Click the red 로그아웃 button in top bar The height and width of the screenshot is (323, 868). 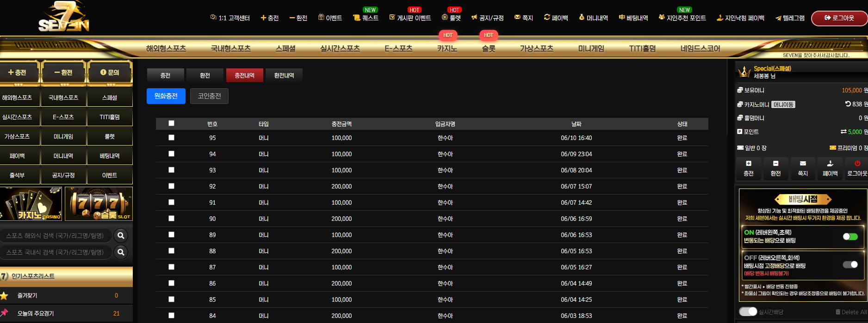coord(839,18)
